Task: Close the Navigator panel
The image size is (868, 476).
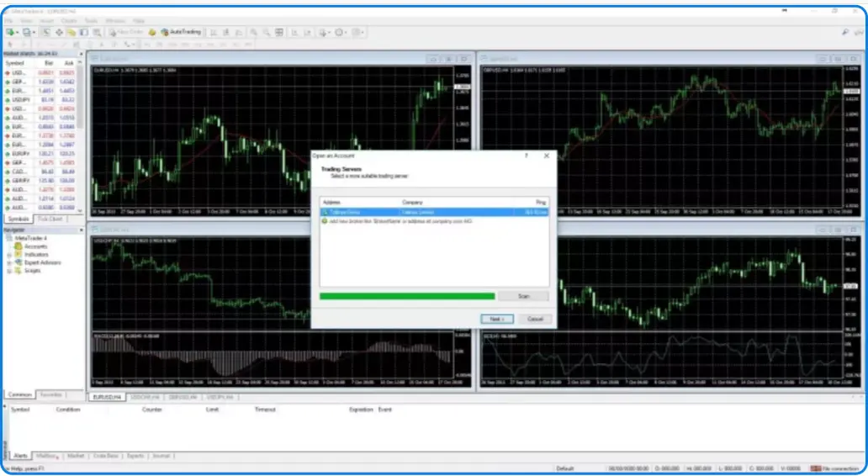Action: click(x=81, y=230)
